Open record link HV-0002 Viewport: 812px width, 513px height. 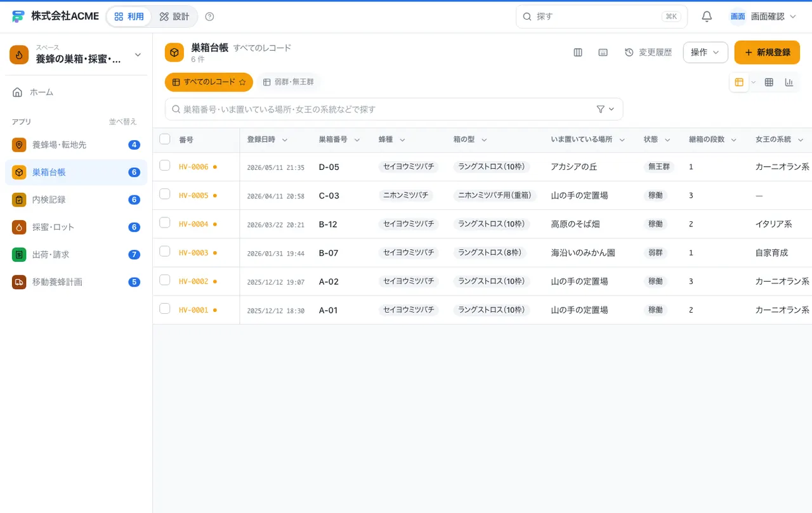coord(193,281)
